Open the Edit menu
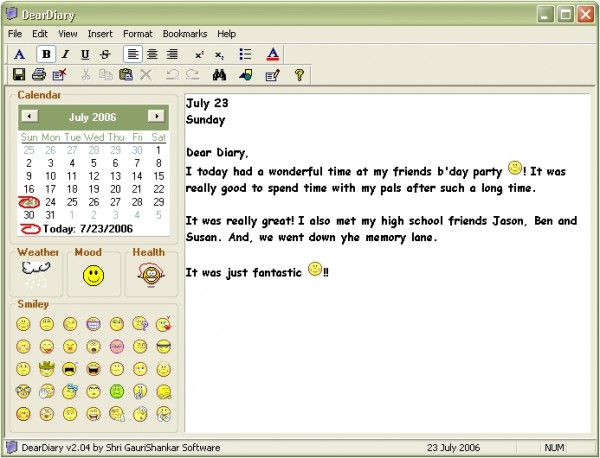600x458 pixels. 40,34
